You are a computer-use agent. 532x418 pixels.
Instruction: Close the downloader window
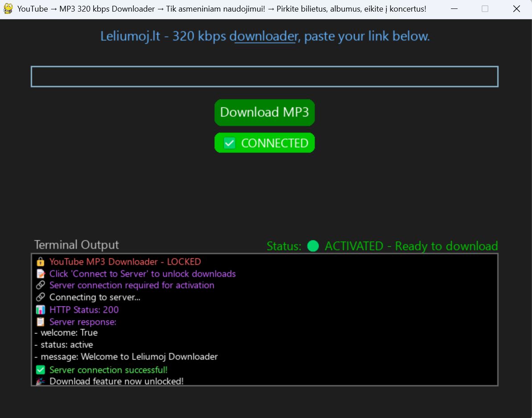point(516,9)
